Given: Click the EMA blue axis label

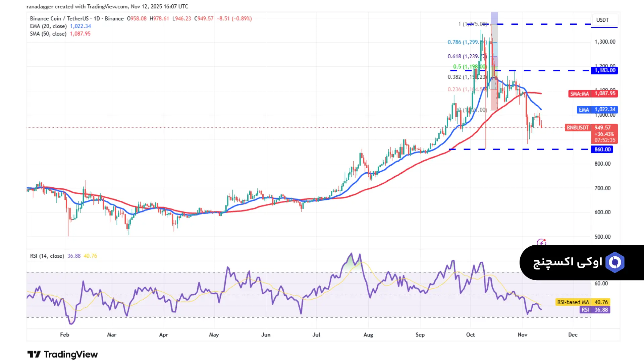Looking at the screenshot, I should click(x=584, y=110).
